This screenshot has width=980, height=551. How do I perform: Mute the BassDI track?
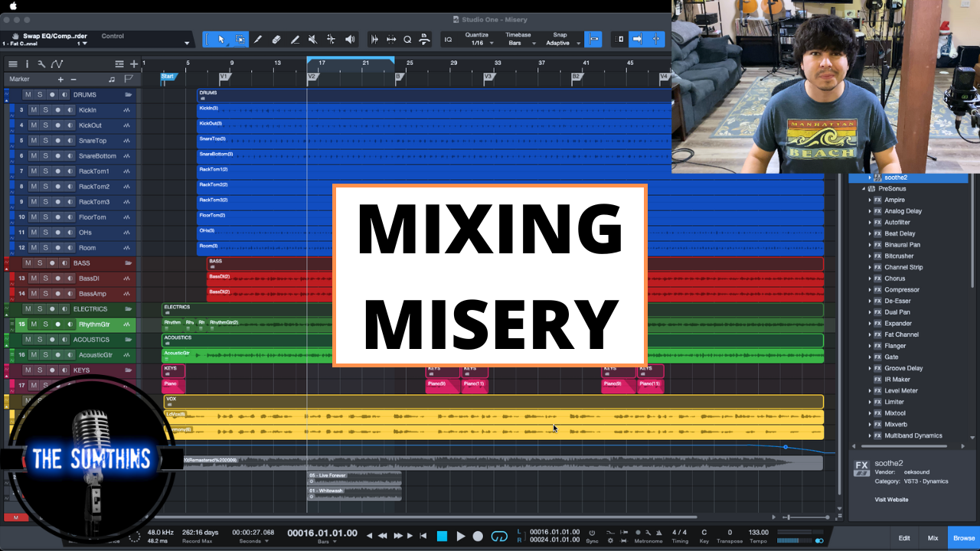[x=34, y=279]
